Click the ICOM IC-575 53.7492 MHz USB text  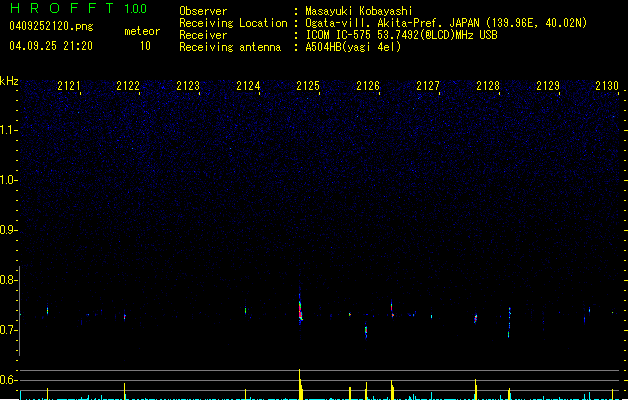point(401,35)
